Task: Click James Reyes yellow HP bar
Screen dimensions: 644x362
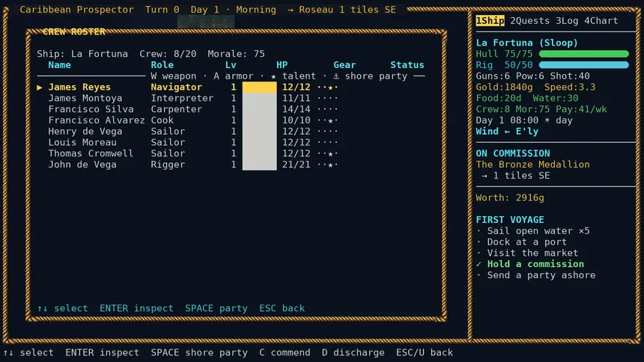Action: pyautogui.click(x=259, y=87)
